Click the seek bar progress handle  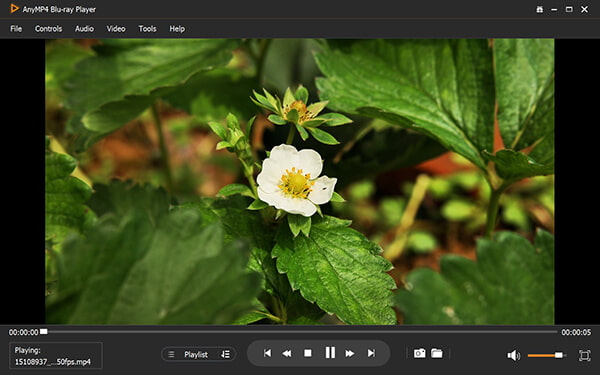pyautogui.click(x=44, y=332)
